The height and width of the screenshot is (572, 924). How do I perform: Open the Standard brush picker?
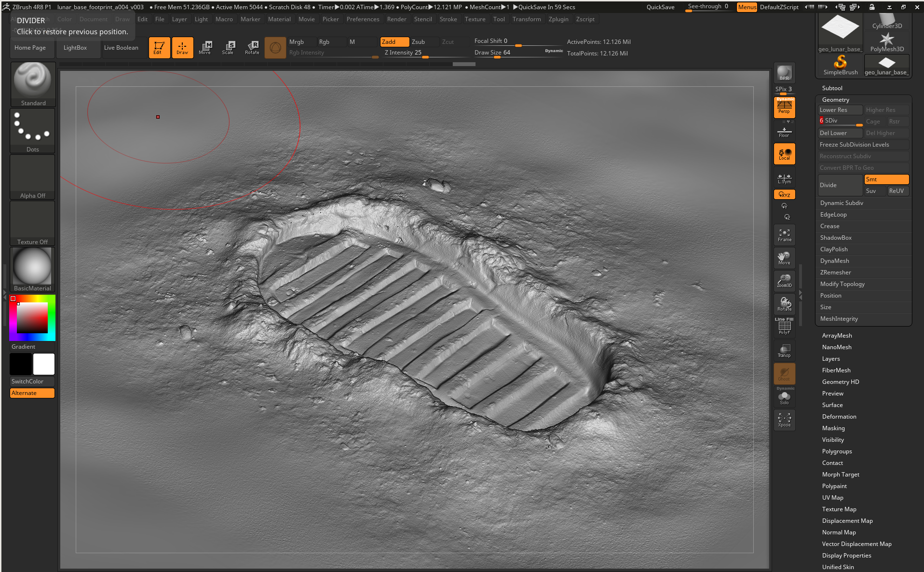[33, 84]
